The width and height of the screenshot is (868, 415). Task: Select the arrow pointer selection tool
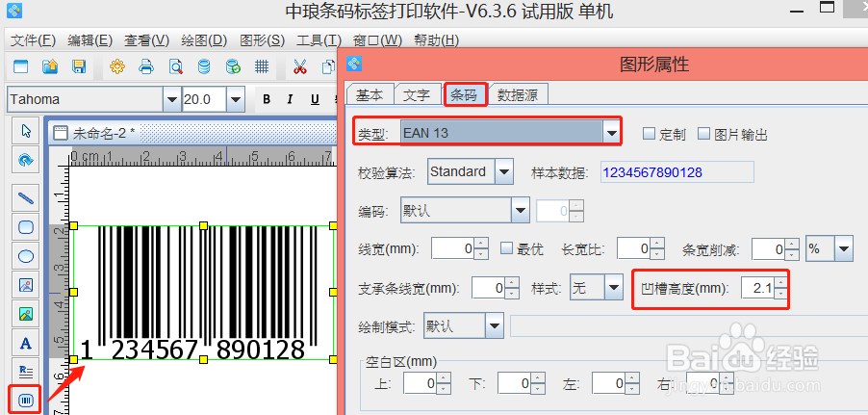(x=26, y=131)
